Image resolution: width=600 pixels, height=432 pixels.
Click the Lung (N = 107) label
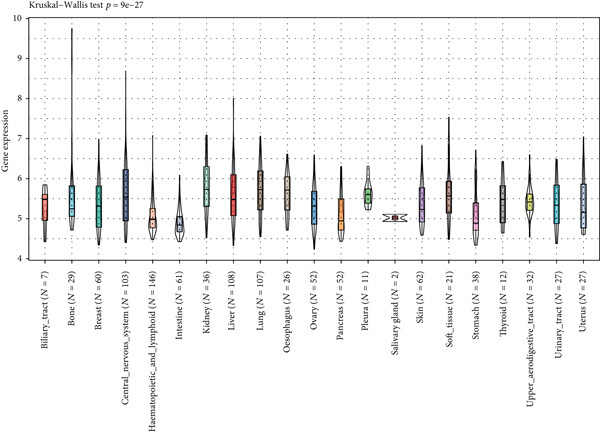(x=260, y=301)
